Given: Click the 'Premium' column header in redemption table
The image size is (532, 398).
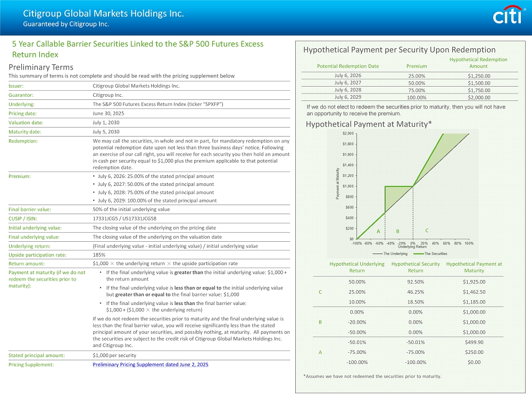Looking at the screenshot, I should point(417,66).
